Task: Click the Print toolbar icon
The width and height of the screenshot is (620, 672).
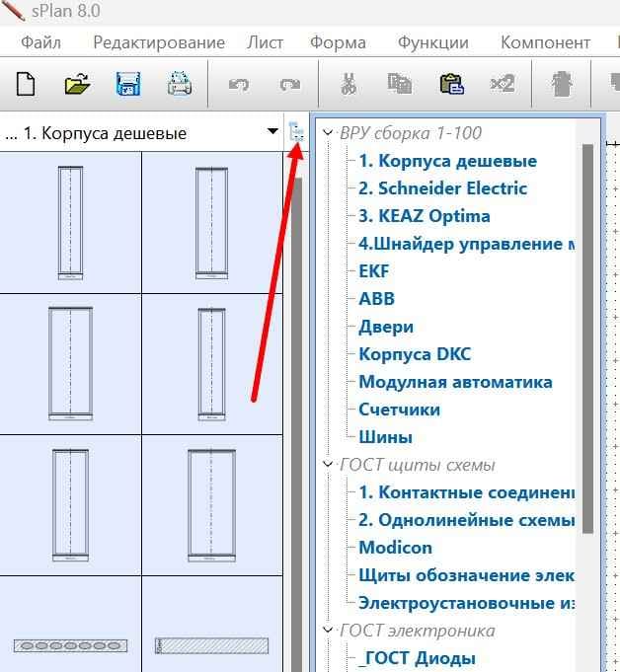Action: coord(179,84)
